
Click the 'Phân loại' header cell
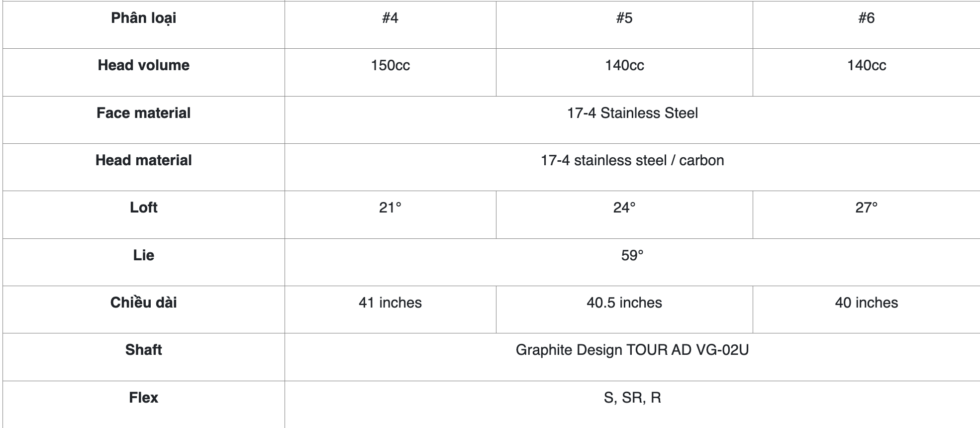coord(144,24)
